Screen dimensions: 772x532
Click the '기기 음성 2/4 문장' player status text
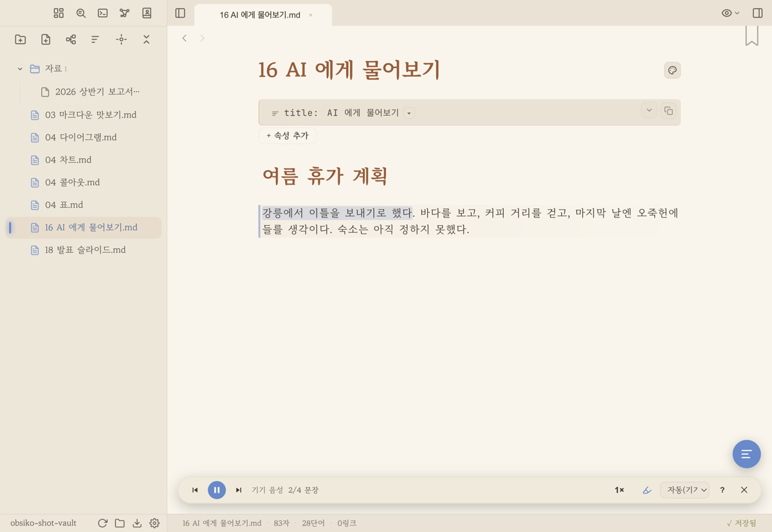[x=285, y=490]
